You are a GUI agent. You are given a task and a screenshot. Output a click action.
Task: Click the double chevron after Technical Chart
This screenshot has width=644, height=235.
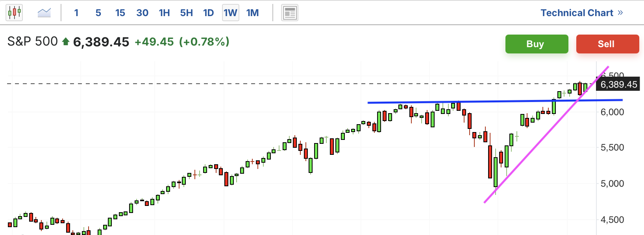tap(620, 13)
